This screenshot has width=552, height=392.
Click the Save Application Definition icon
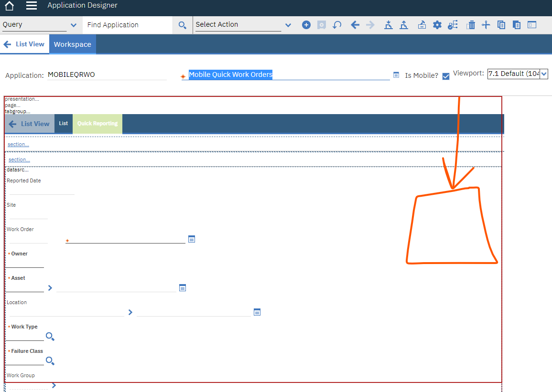pos(322,25)
